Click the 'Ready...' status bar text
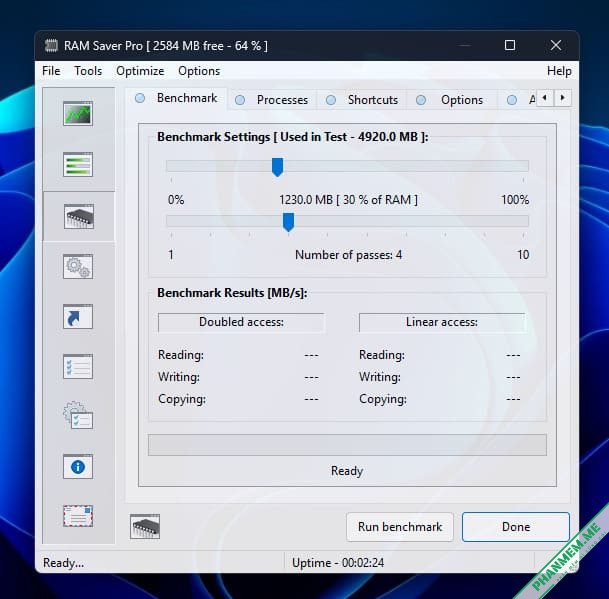The width and height of the screenshot is (609, 599). coord(63,562)
